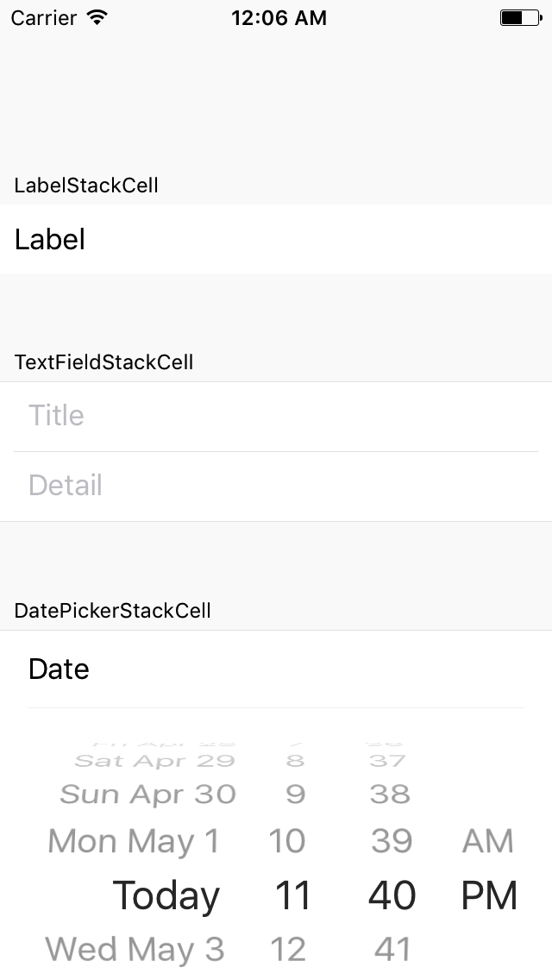The width and height of the screenshot is (552, 980).
Task: Choose Sat Apr 29 in date wheel
Action: click(154, 761)
